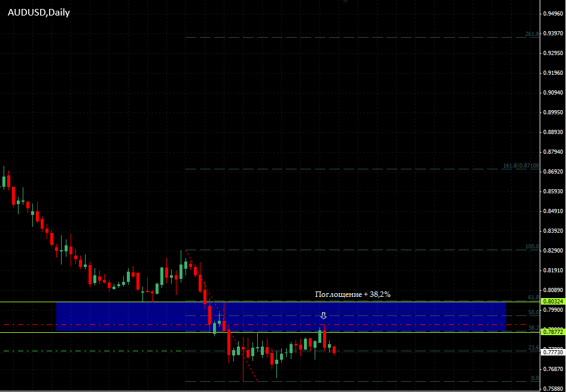
Task: Select the red dotted descending trendline
Action: [221, 315]
